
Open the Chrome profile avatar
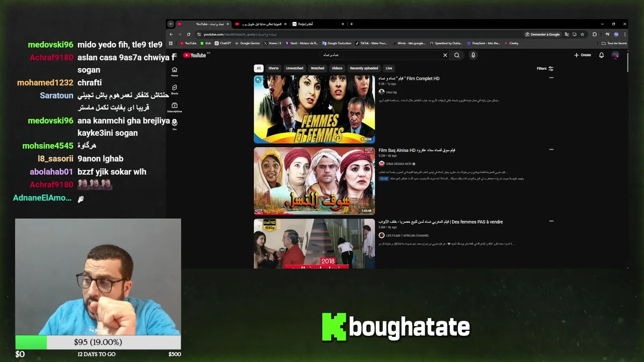616,34
